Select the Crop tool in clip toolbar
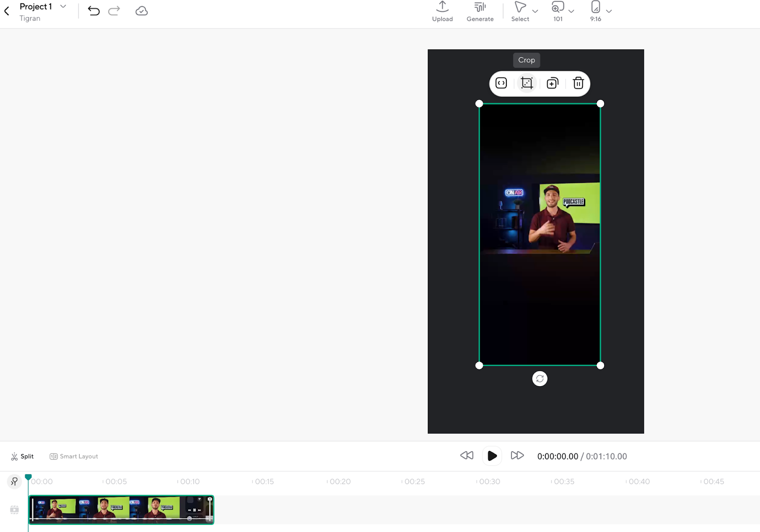Viewport: 760px width, 532px height. (x=527, y=83)
